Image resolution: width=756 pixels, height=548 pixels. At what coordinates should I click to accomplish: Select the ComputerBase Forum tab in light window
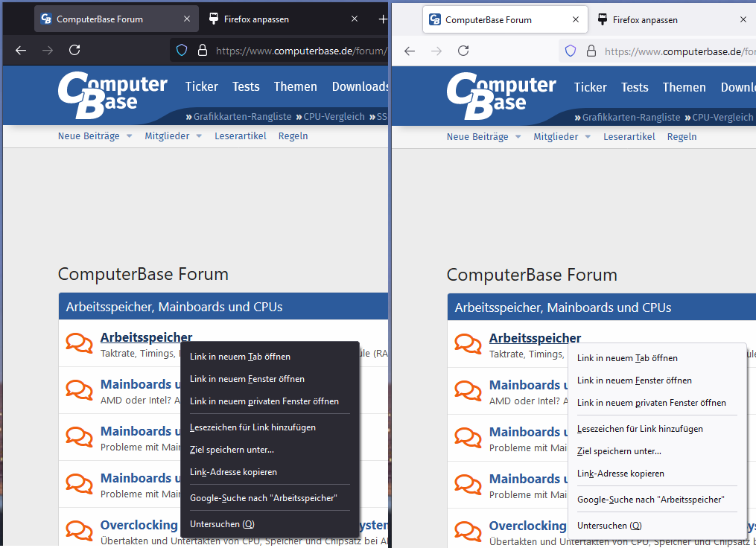click(505, 20)
